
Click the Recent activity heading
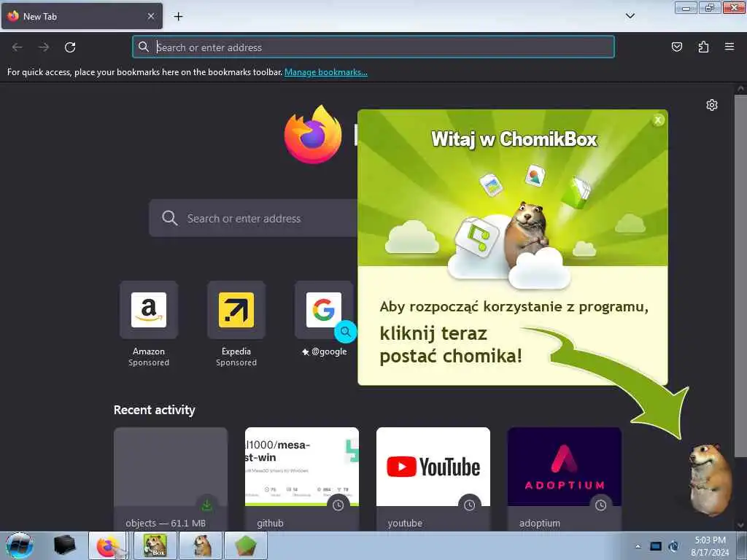coord(155,410)
